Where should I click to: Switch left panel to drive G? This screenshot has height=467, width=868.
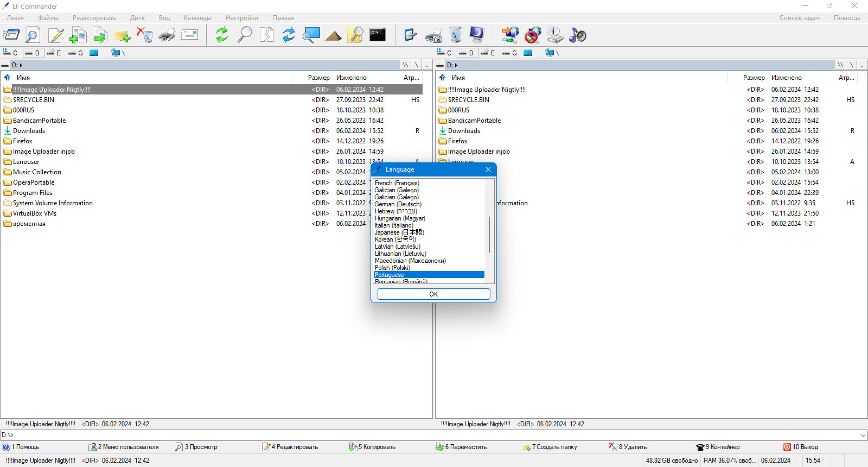75,53
